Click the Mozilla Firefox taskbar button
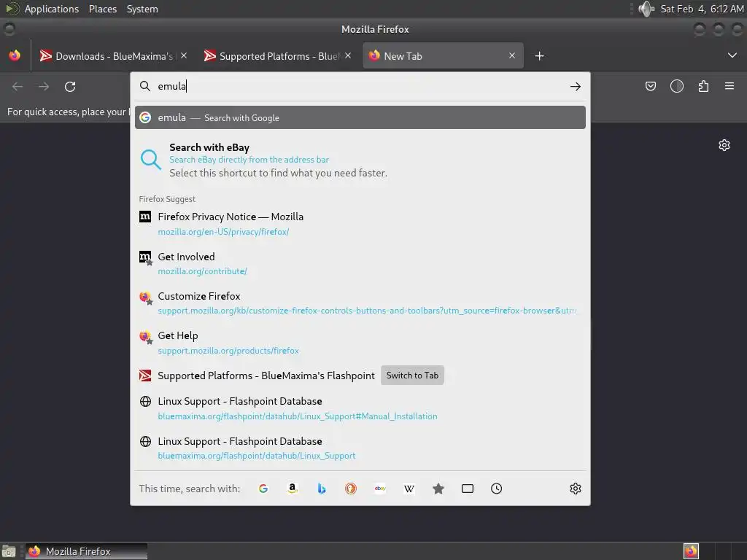This screenshot has height=560, width=747. coord(86,551)
